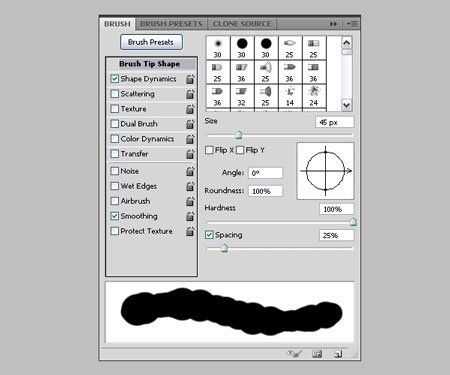Image resolution: width=450 pixels, height=375 pixels.
Task: Toggle the lock icon for Wet Edges
Action: click(190, 186)
